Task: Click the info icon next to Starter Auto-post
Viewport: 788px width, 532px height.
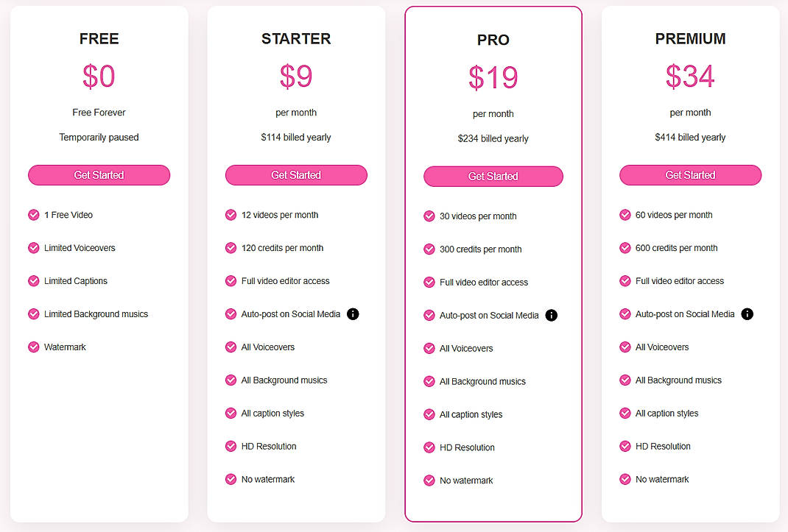Action: click(x=353, y=313)
